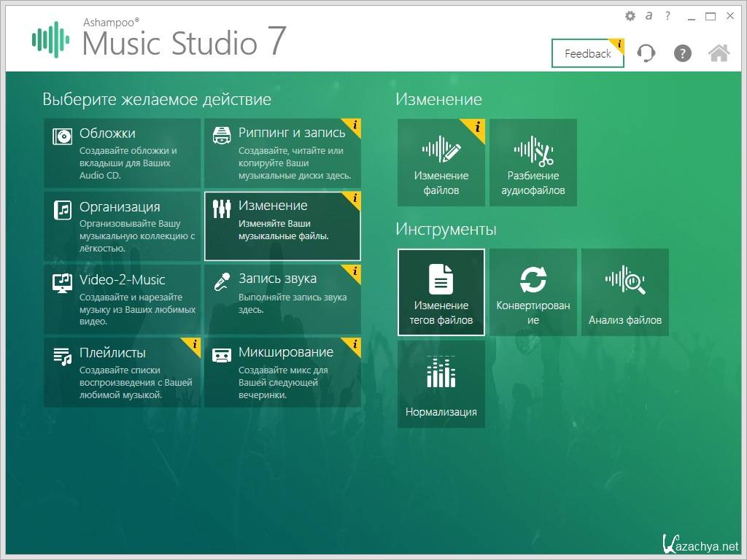
Task: Go to the Home screen icon
Action: pos(719,53)
